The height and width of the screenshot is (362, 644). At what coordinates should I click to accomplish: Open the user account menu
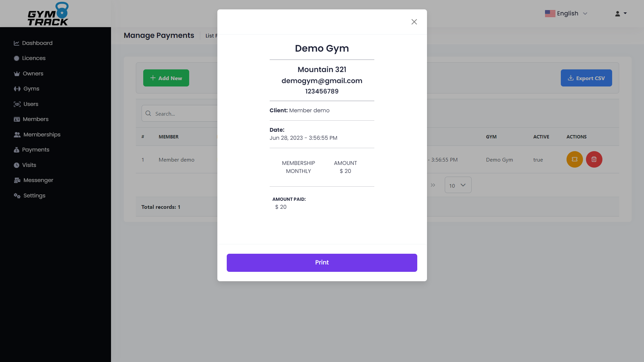tap(620, 13)
